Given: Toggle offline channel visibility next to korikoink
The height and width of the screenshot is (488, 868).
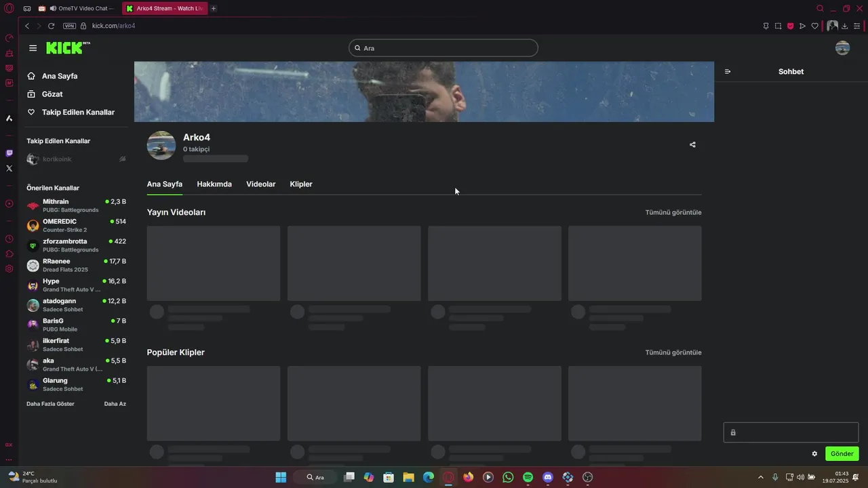Looking at the screenshot, I should pos(123,159).
